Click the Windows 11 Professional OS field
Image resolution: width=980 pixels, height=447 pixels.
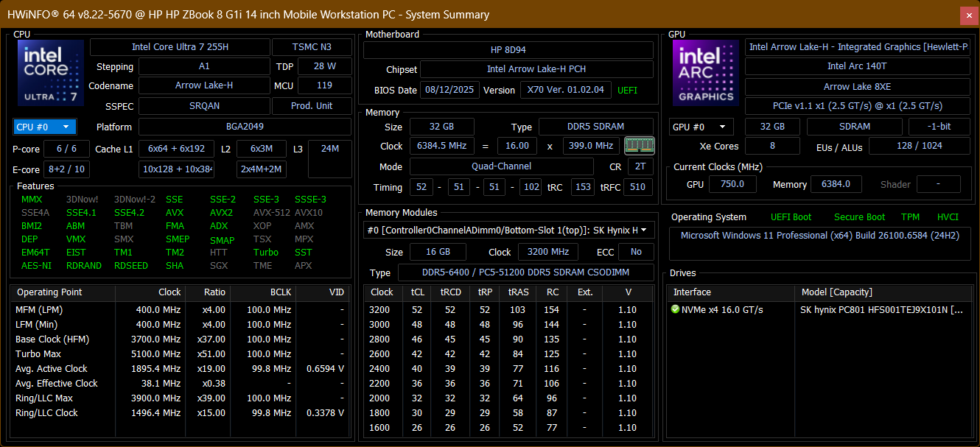pos(819,236)
